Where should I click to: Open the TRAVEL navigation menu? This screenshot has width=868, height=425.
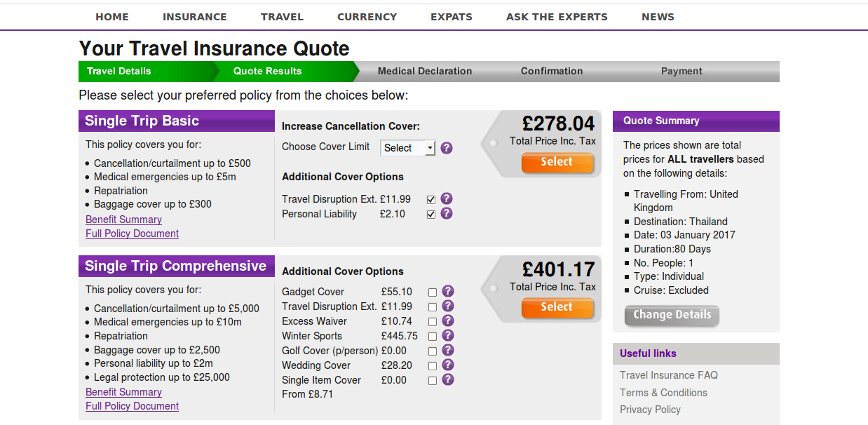282,17
